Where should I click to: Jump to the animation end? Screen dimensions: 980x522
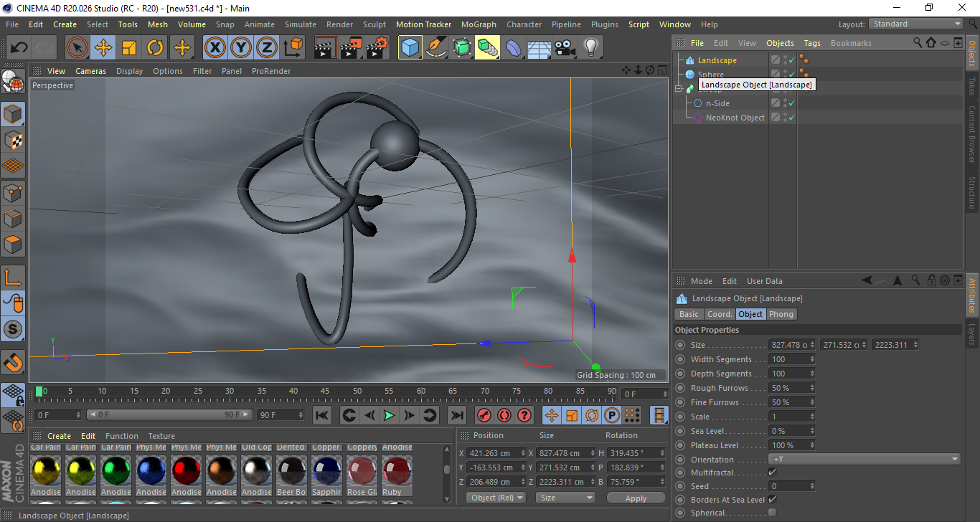456,415
